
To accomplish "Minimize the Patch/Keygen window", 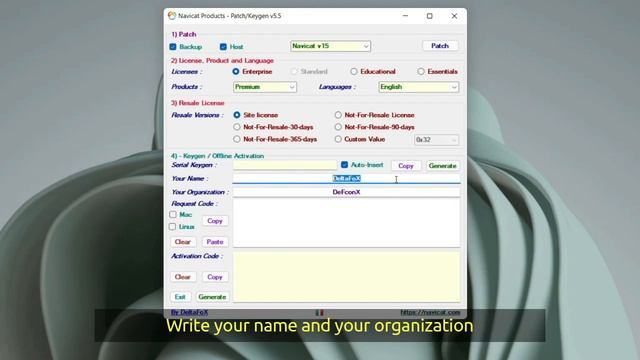I will click(x=405, y=16).
